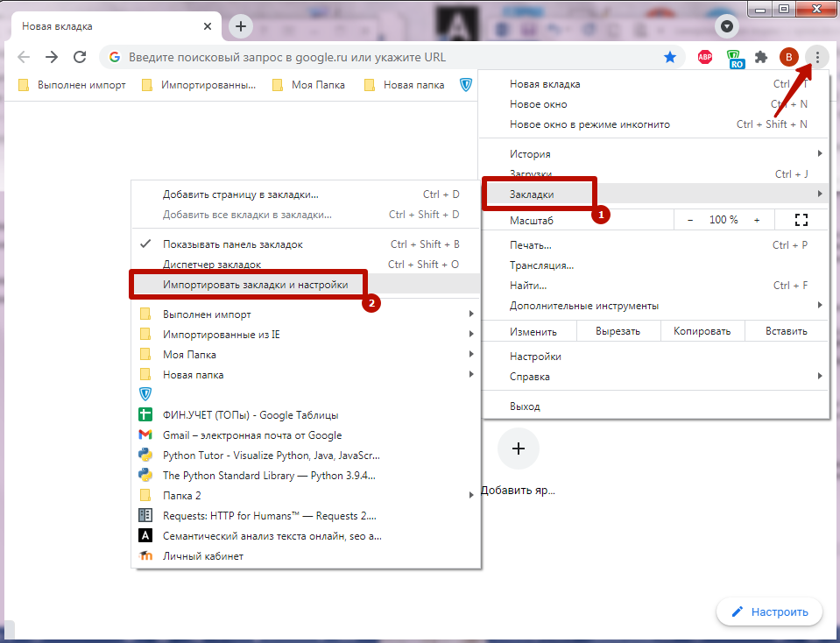The height and width of the screenshot is (643, 840).
Task: Select 'Импортировать закладки и настройки' menu item
Action: point(255,285)
